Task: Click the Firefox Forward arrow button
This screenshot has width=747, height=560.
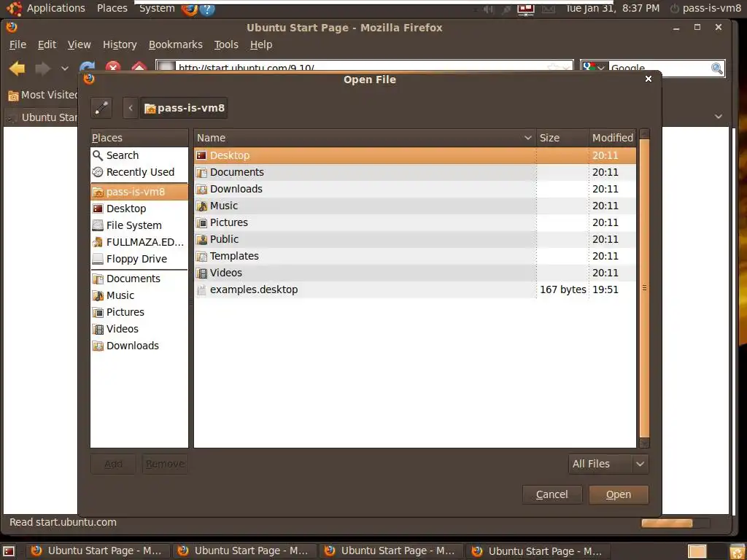Action: 43,69
